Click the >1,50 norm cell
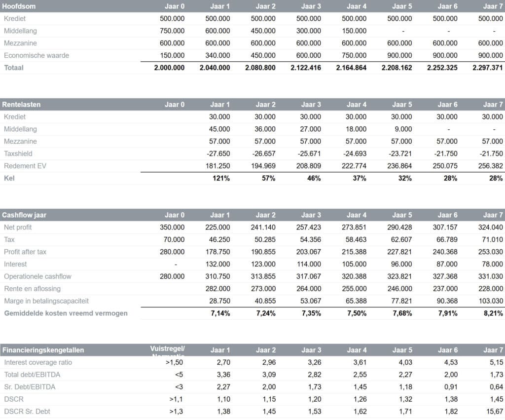Screen dimensions: 505x420 click(x=176, y=362)
